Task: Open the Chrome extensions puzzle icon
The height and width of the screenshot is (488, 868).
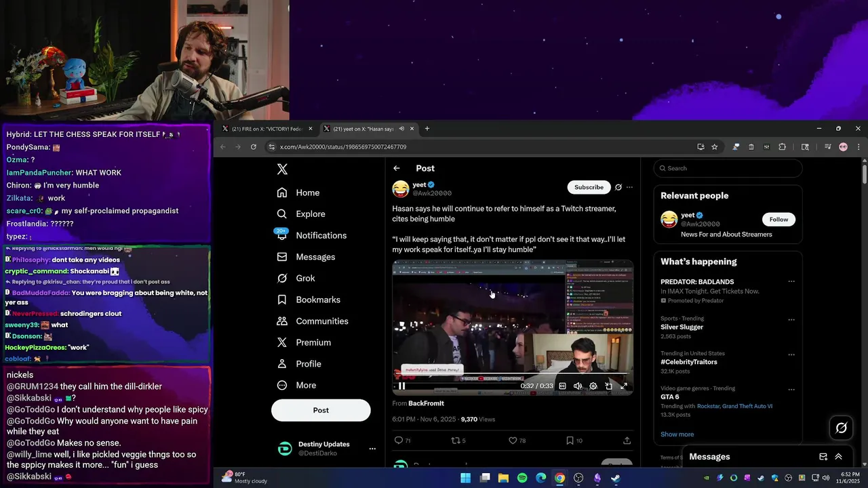Action: tap(782, 146)
